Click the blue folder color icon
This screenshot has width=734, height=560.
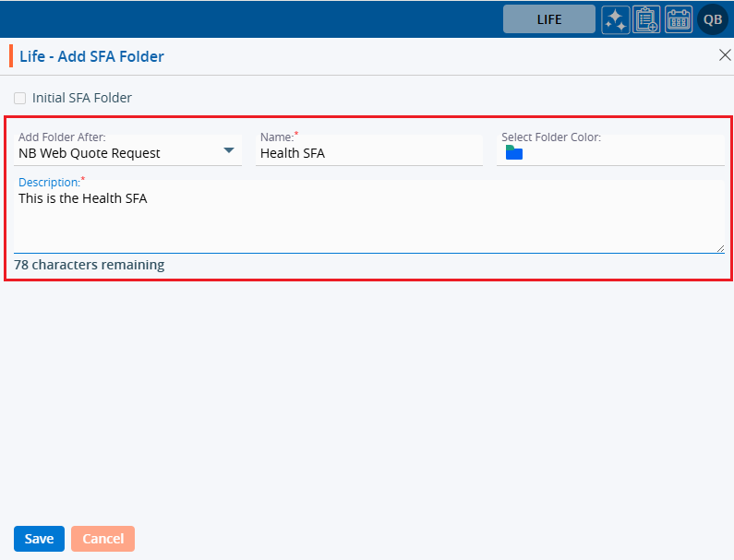[514, 153]
